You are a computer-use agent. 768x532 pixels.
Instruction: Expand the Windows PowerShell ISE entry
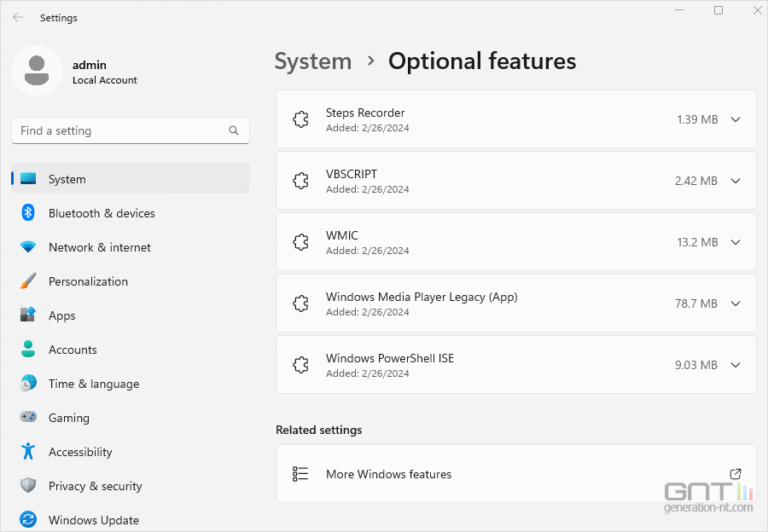(x=736, y=365)
